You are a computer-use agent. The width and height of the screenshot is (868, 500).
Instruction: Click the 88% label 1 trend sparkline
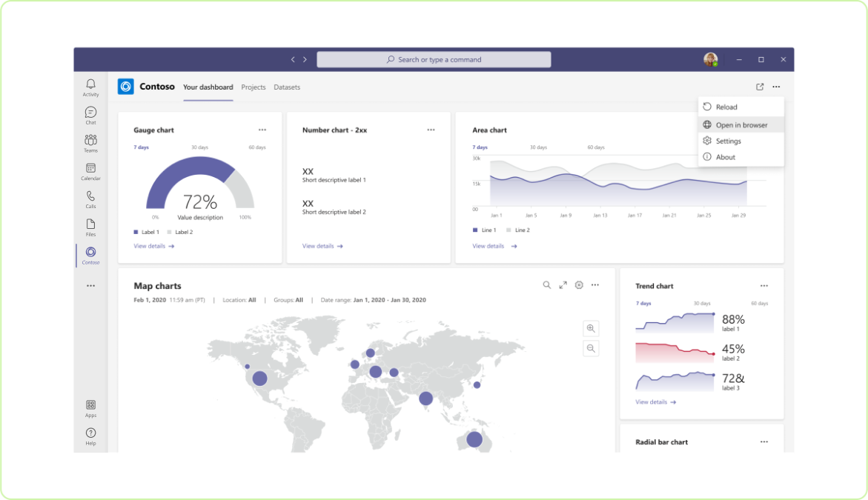click(675, 322)
